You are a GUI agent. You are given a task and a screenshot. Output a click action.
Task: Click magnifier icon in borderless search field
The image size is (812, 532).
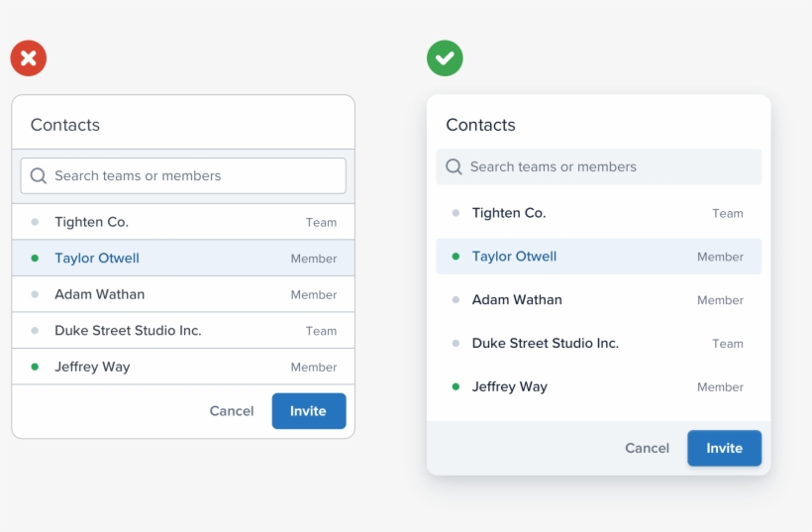(455, 167)
